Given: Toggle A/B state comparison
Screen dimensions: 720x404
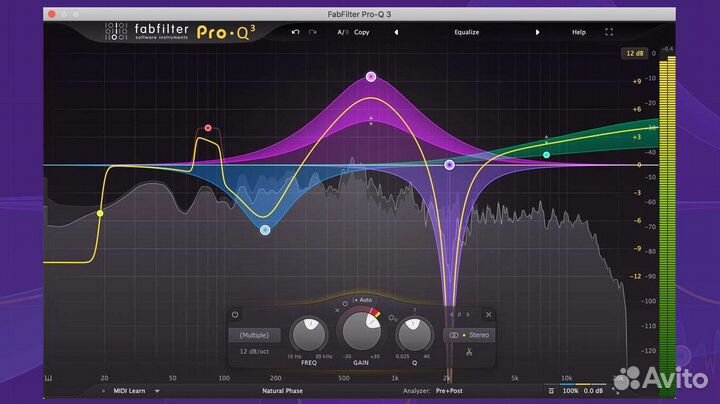Looking at the screenshot, I should click(342, 32).
